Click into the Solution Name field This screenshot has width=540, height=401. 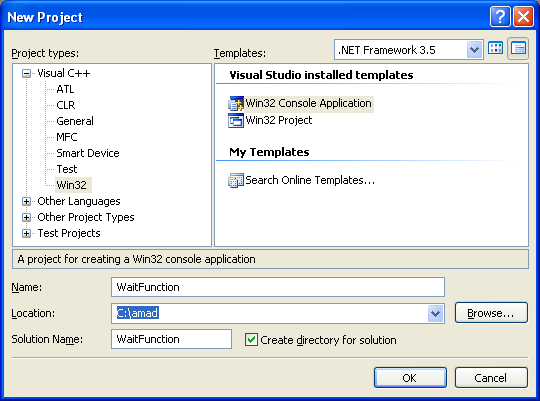pos(172,339)
